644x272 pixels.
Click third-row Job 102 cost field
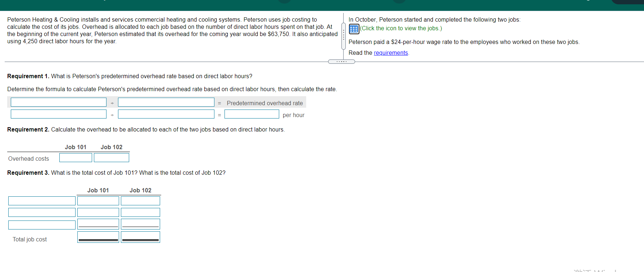pos(140,224)
